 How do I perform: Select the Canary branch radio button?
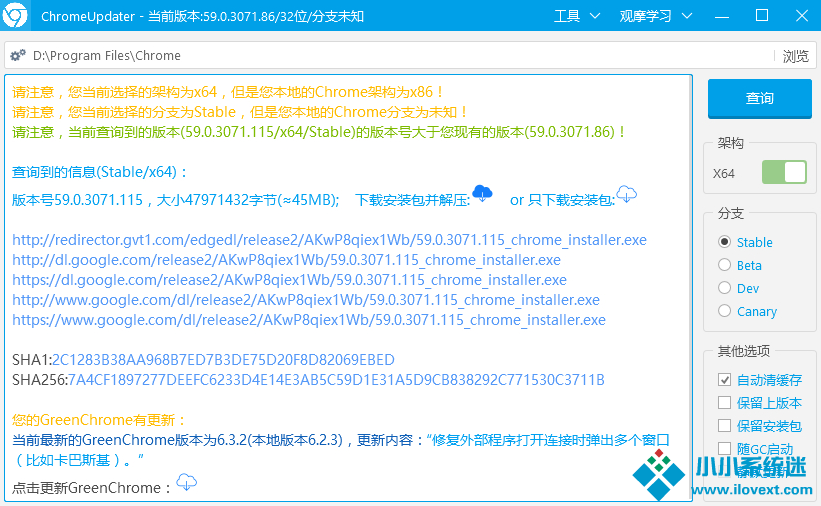[x=725, y=311]
